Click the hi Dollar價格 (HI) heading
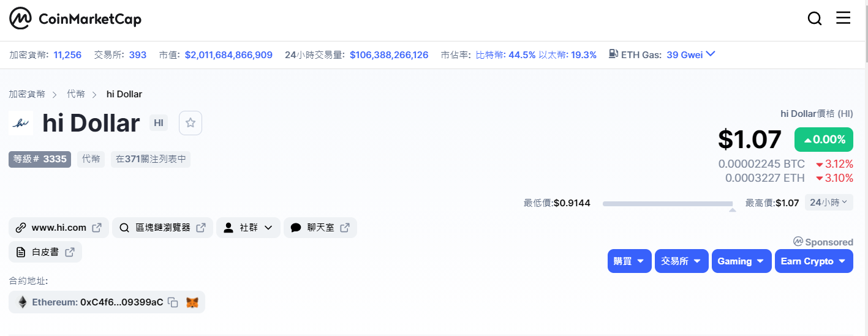The height and width of the screenshot is (336, 868). [817, 113]
